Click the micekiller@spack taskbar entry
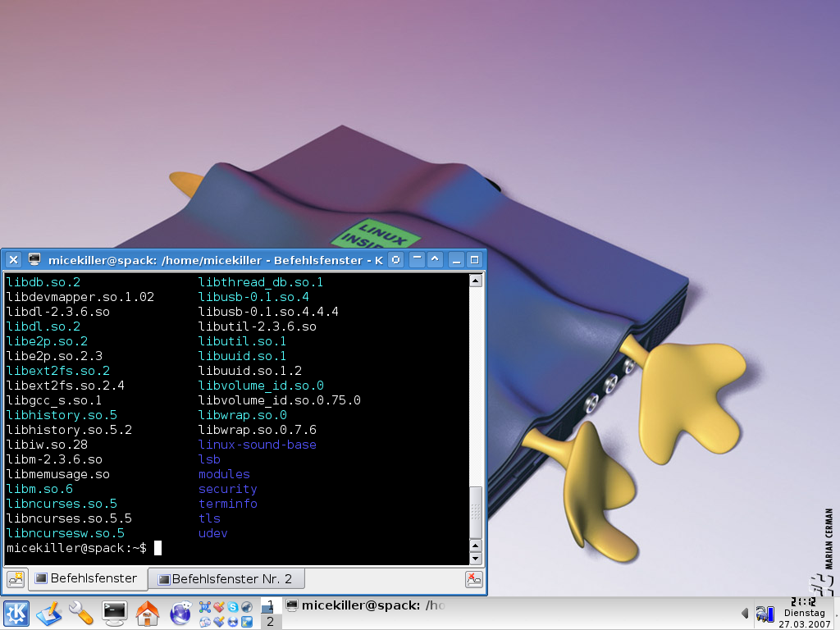This screenshot has width=840, height=630. click(365, 606)
